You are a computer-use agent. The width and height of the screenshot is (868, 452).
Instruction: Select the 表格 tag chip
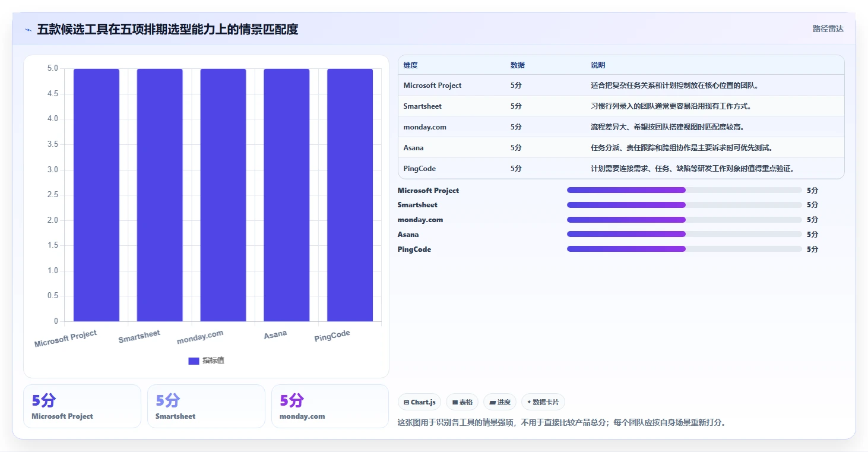point(462,402)
